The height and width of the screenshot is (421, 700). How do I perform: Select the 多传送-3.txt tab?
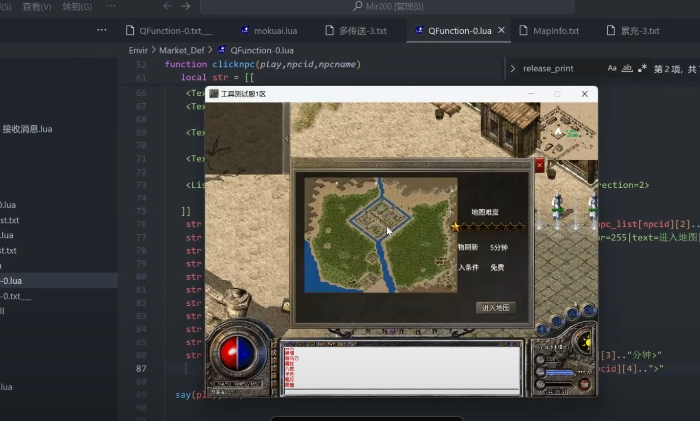(x=360, y=31)
